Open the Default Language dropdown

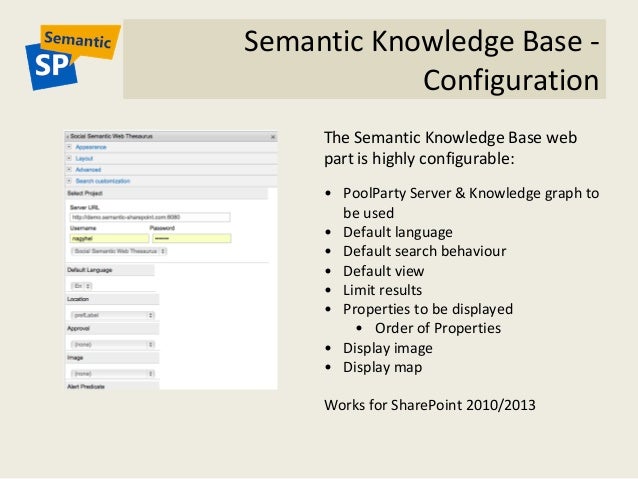[x=82, y=286]
